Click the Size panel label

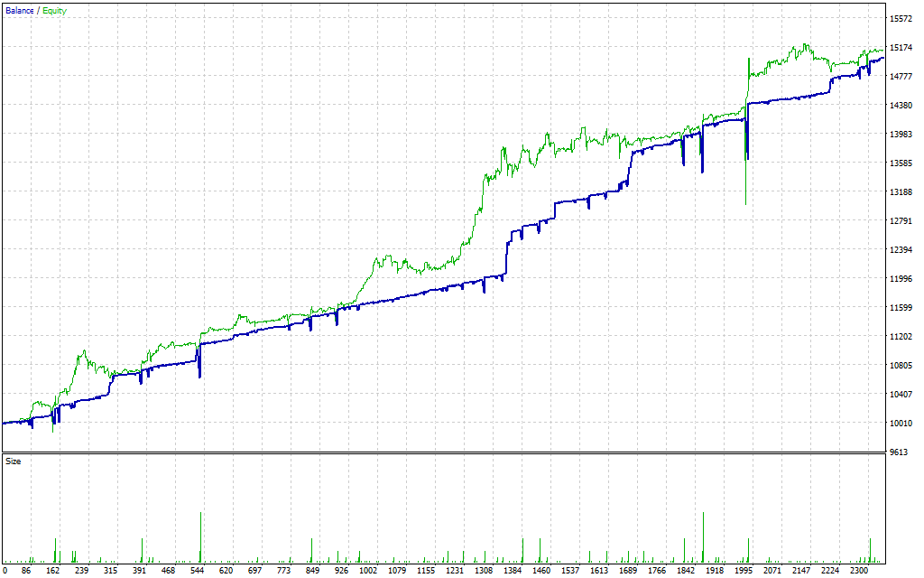point(14,461)
